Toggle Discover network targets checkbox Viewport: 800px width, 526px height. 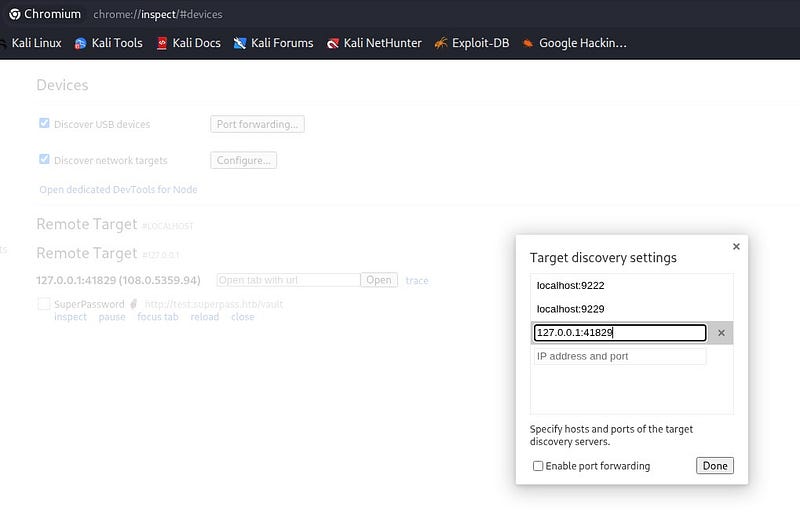pos(44,160)
